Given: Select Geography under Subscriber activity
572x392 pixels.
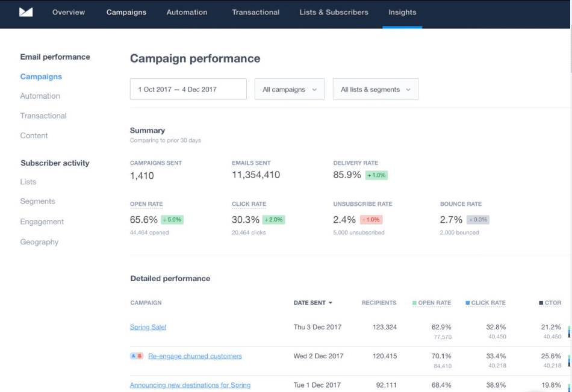Looking at the screenshot, I should [39, 242].
